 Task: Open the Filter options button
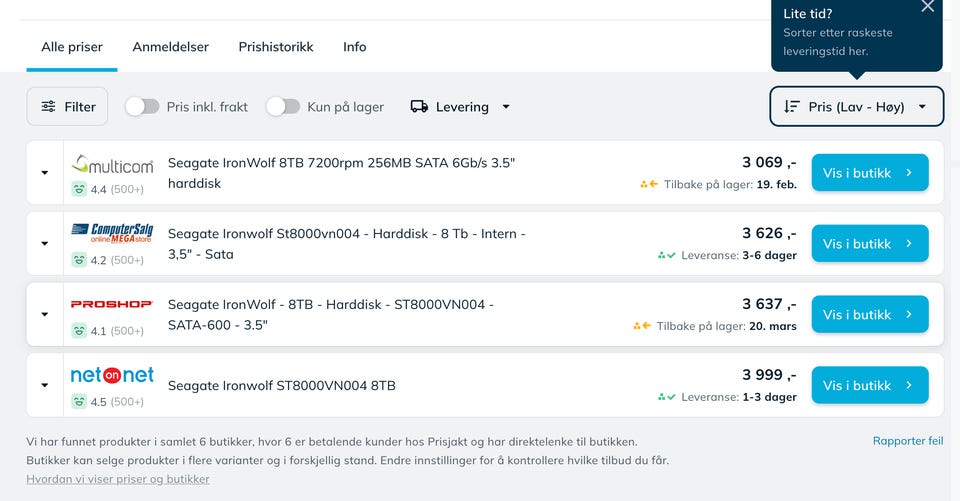[67, 107]
